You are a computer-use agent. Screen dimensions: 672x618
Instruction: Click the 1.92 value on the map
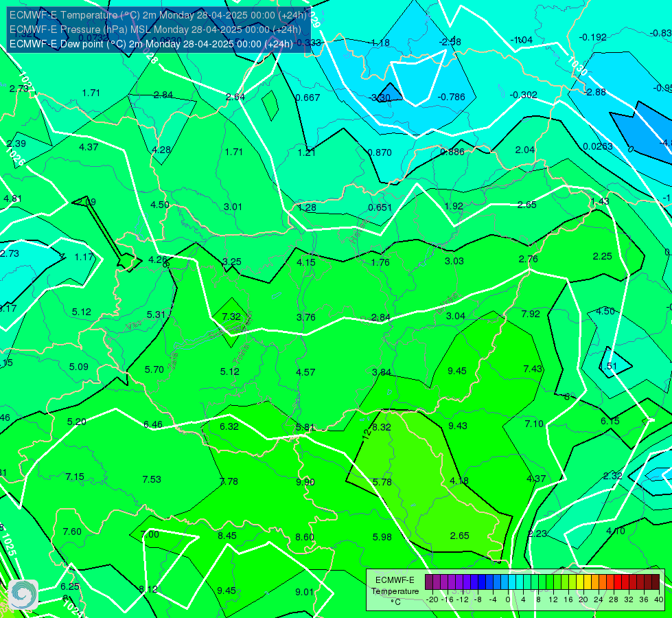[454, 206]
